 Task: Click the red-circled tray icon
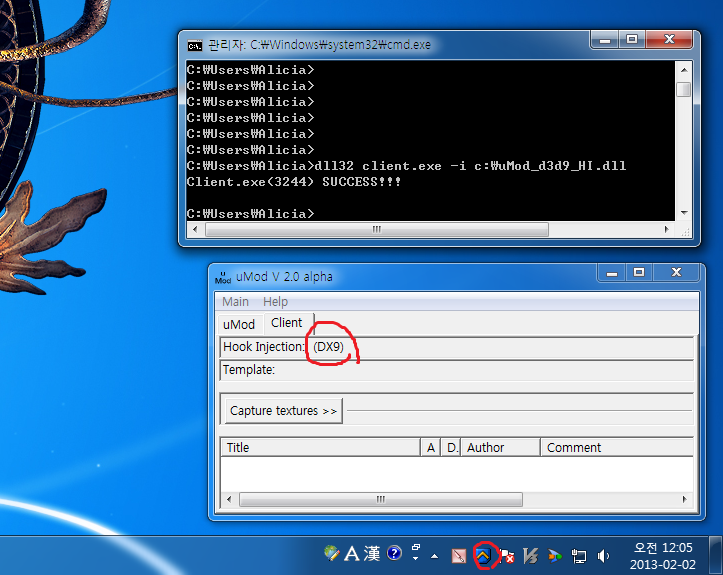[484, 555]
